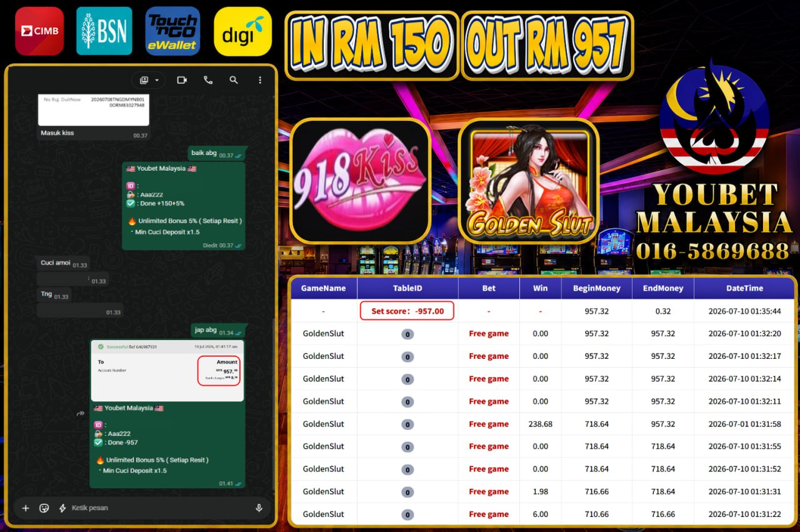Image resolution: width=800 pixels, height=532 pixels.
Task: Search within the chat conversation
Action: pos(234,80)
